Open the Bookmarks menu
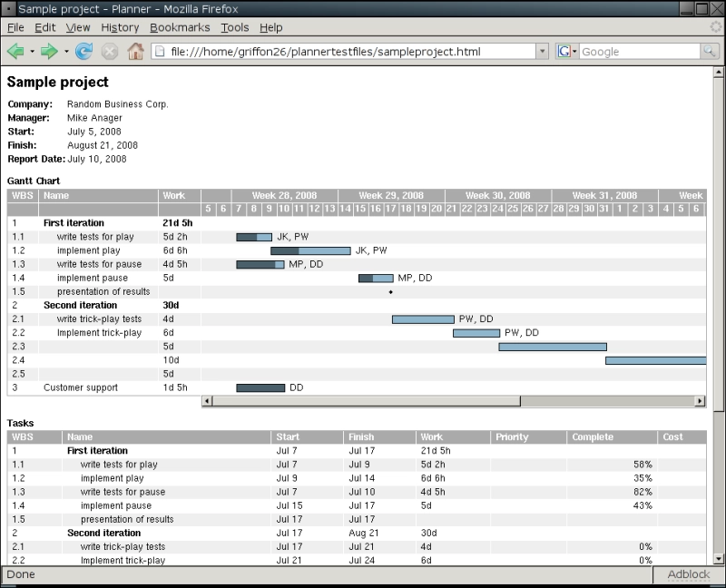726x588 pixels. point(180,28)
